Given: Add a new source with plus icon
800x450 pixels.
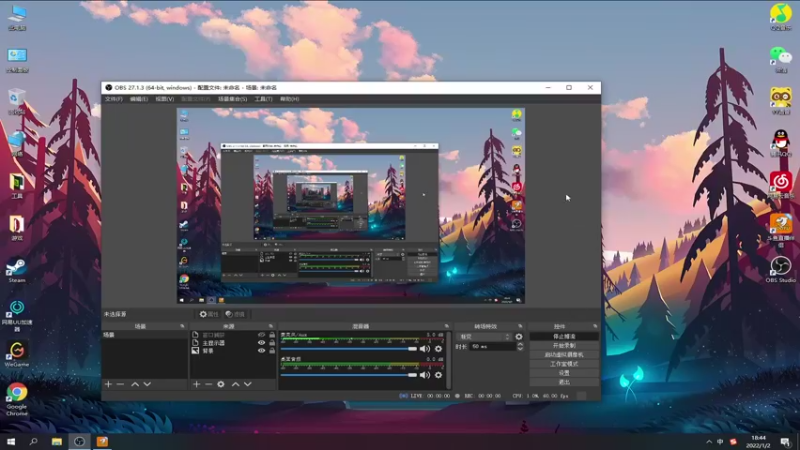Looking at the screenshot, I should 196,384.
